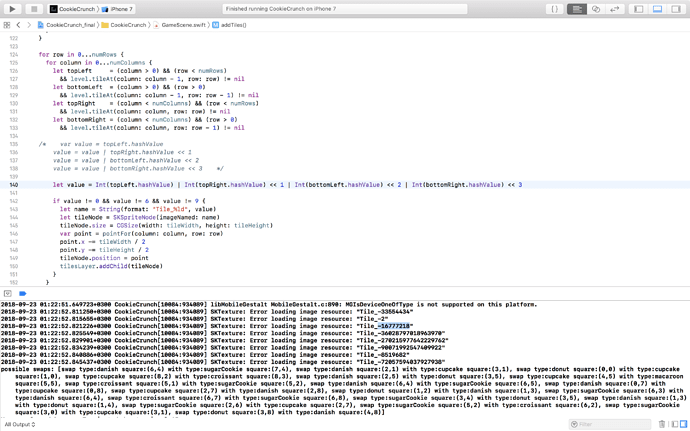690x431 pixels.
Task: Click 'tileNode.size = CGSize' line
Action: pos(166,225)
